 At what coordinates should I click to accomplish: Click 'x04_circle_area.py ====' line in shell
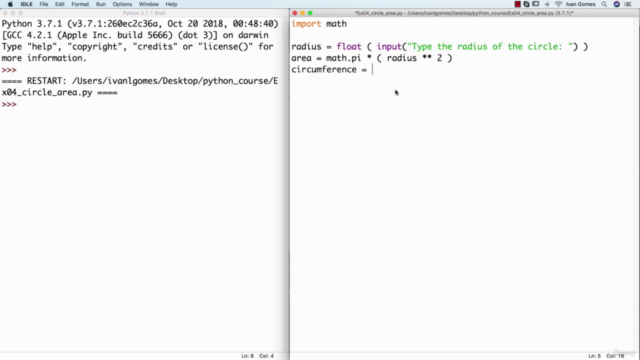(60, 93)
